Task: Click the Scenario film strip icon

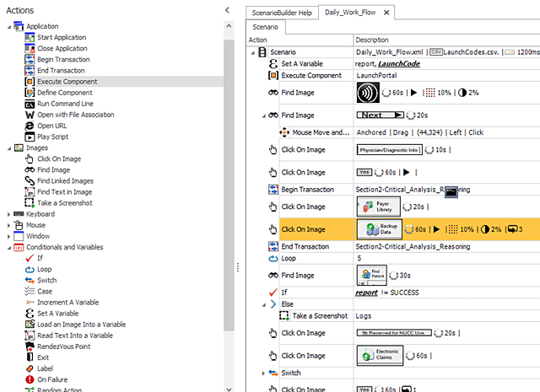Action: pyautogui.click(x=262, y=52)
